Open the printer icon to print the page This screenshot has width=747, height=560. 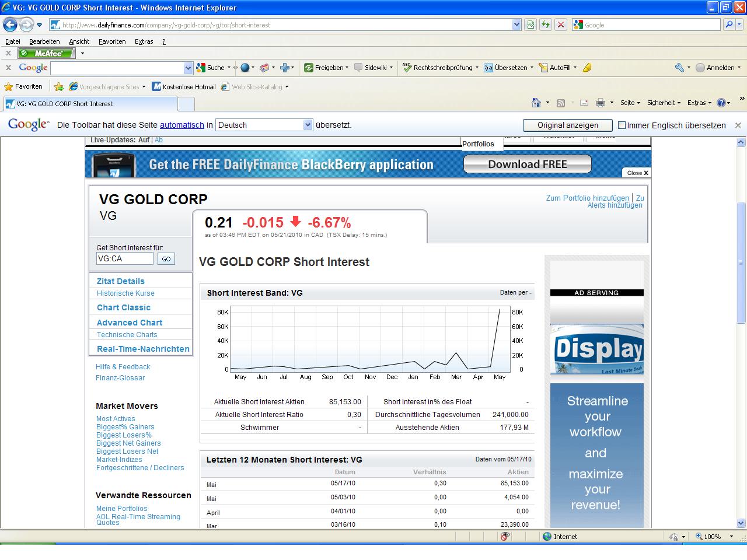point(600,102)
